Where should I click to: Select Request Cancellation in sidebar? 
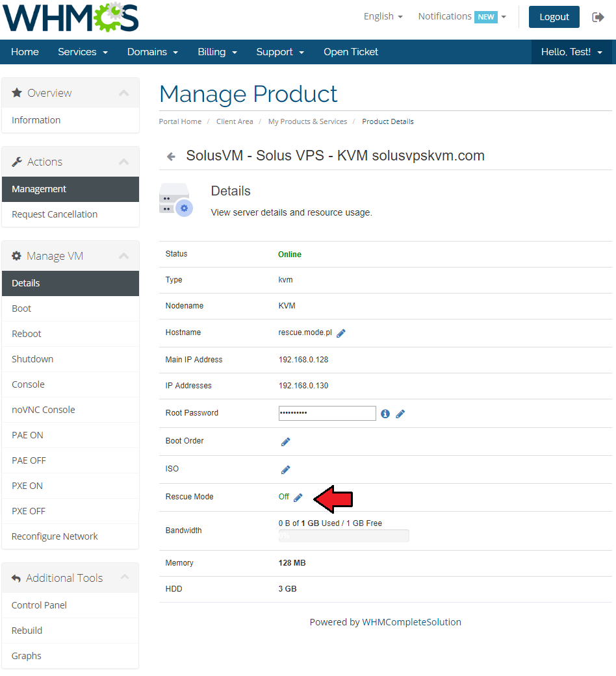[x=70, y=214]
